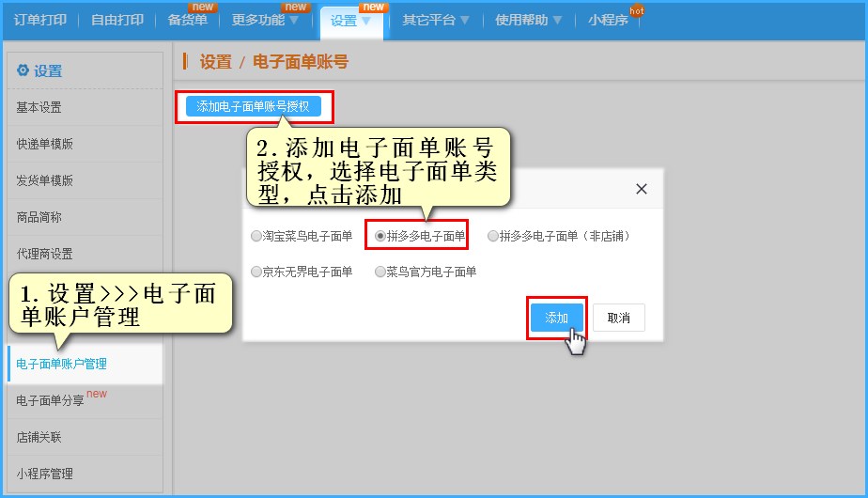Close the dialog with the X icon

[642, 189]
